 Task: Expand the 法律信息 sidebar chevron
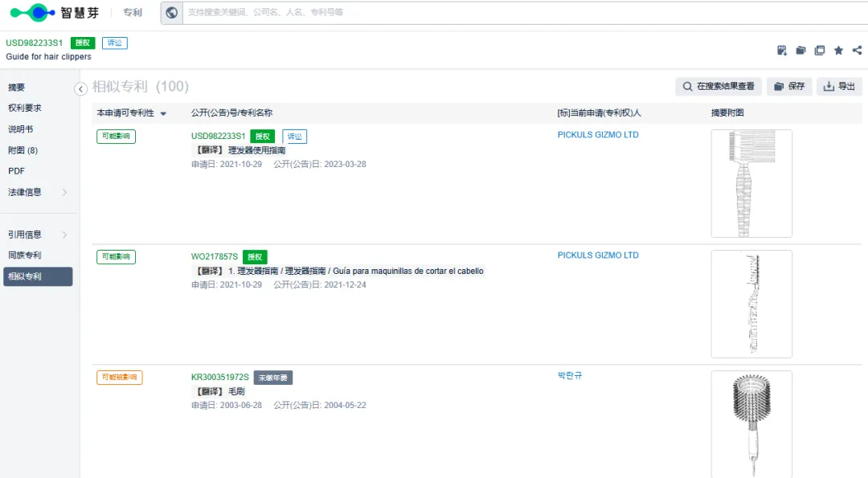64,192
